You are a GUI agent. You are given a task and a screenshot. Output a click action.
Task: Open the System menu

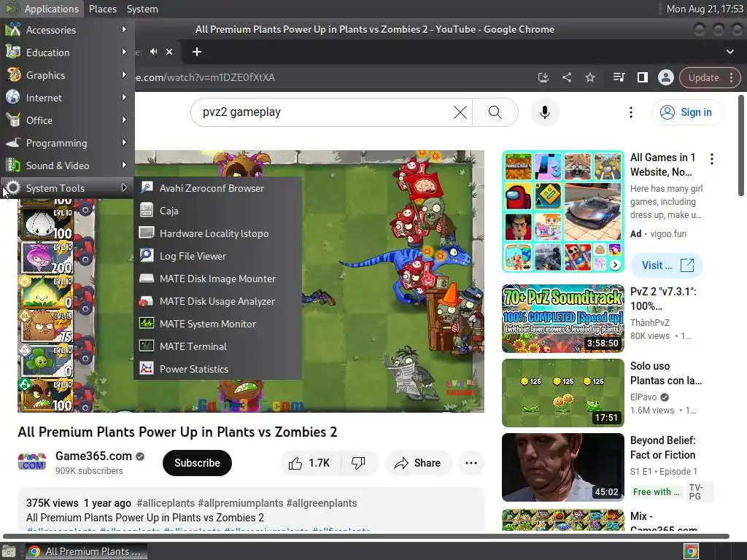142,9
